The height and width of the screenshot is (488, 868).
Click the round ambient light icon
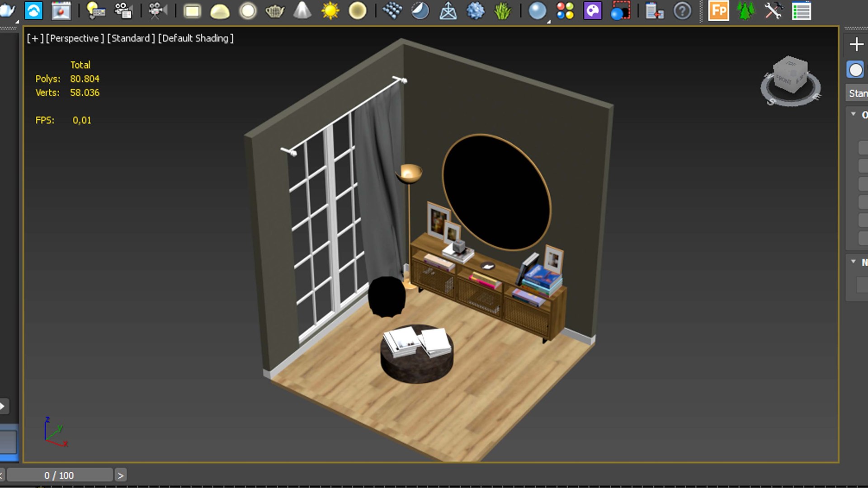(x=357, y=10)
